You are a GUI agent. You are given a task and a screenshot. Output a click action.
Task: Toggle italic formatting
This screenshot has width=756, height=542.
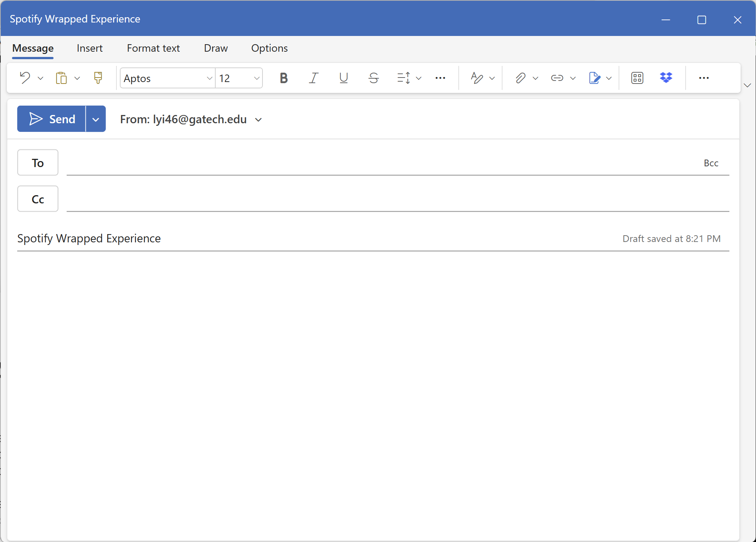pos(313,78)
